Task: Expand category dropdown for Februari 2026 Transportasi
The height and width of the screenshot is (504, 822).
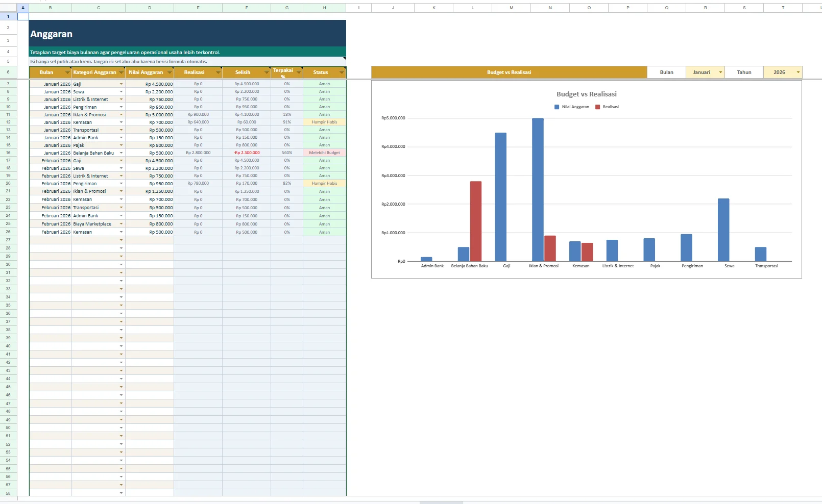Action: (x=121, y=208)
